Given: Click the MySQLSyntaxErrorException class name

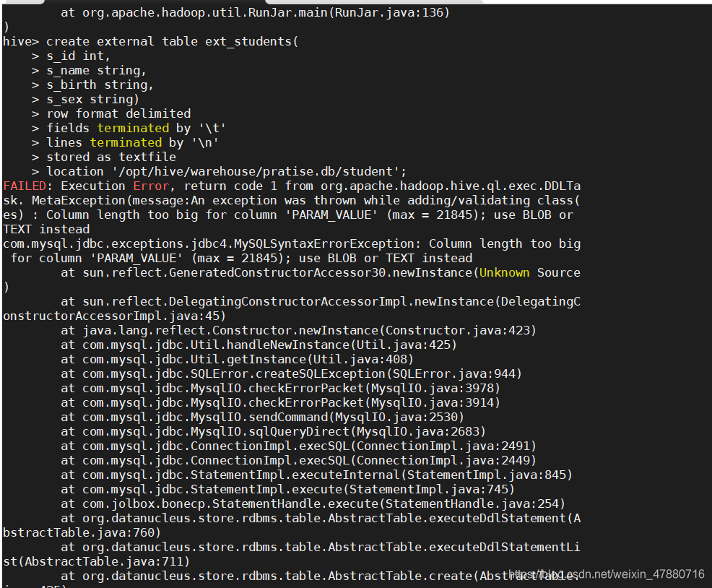Looking at the screenshot, I should (x=324, y=244).
